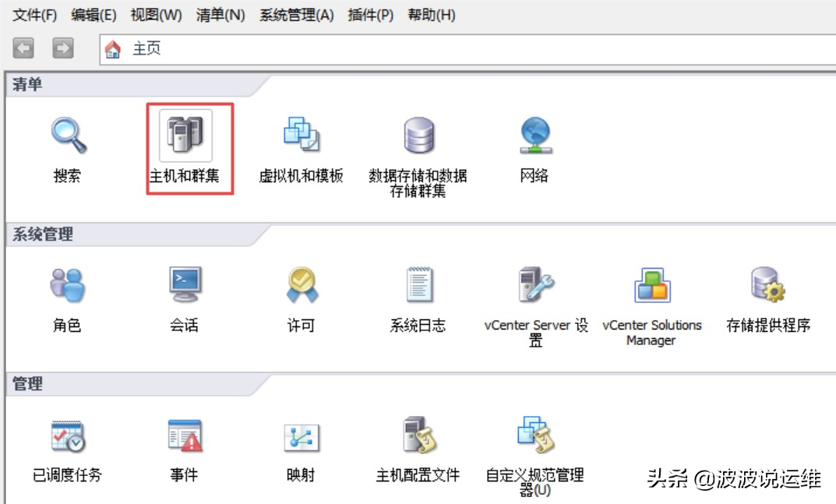Open 主机和群集 hosts and clusters icon

pos(185,136)
